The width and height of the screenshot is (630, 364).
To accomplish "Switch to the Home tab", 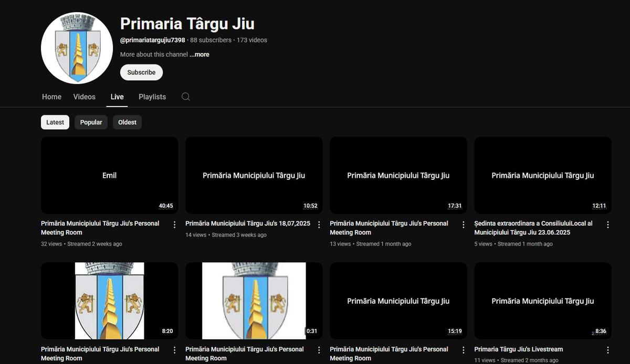I will click(51, 97).
